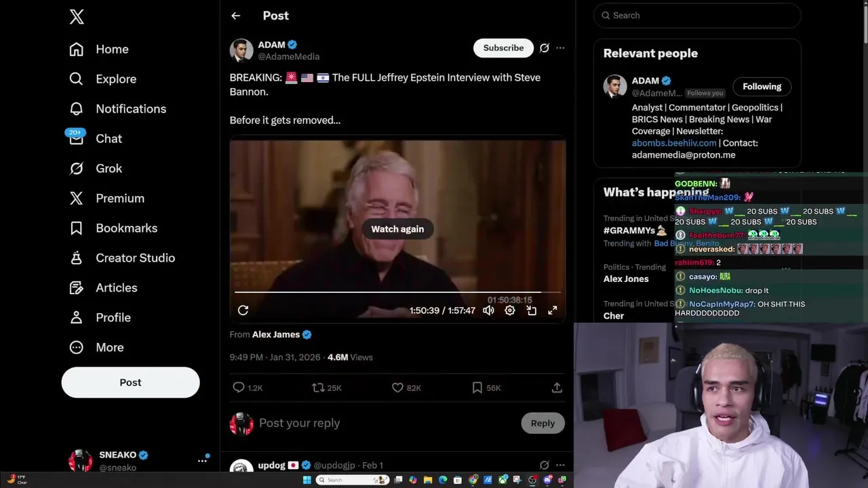
Task: Click the 4.6M Views count
Action: [350, 357]
